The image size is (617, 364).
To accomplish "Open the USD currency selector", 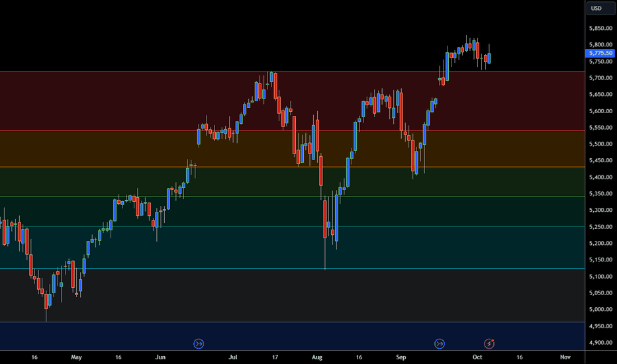I will (x=600, y=8).
